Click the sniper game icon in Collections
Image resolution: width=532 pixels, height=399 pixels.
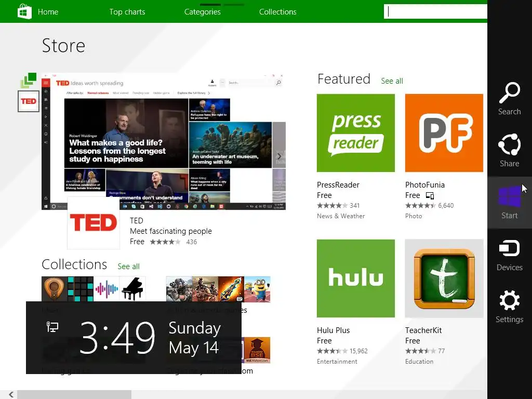[x=179, y=289]
